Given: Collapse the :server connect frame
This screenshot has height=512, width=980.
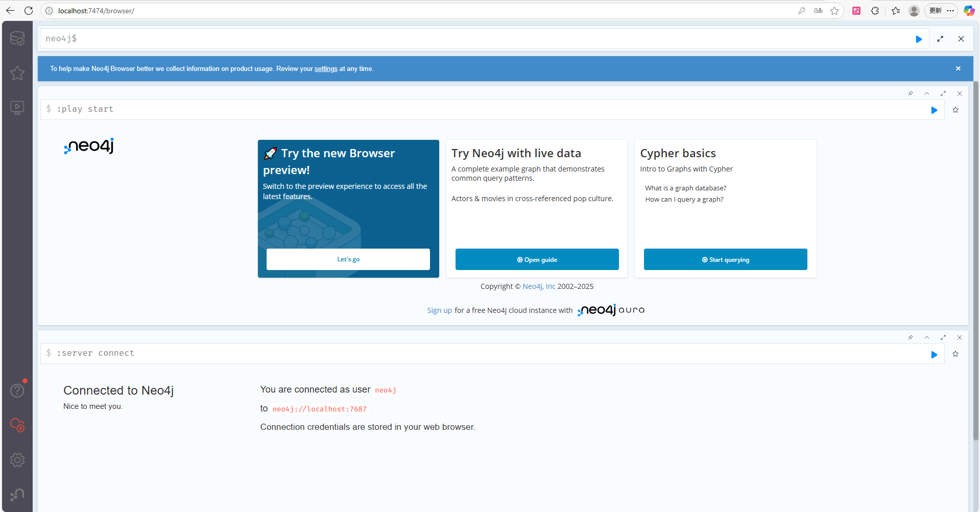Looking at the screenshot, I should [927, 337].
